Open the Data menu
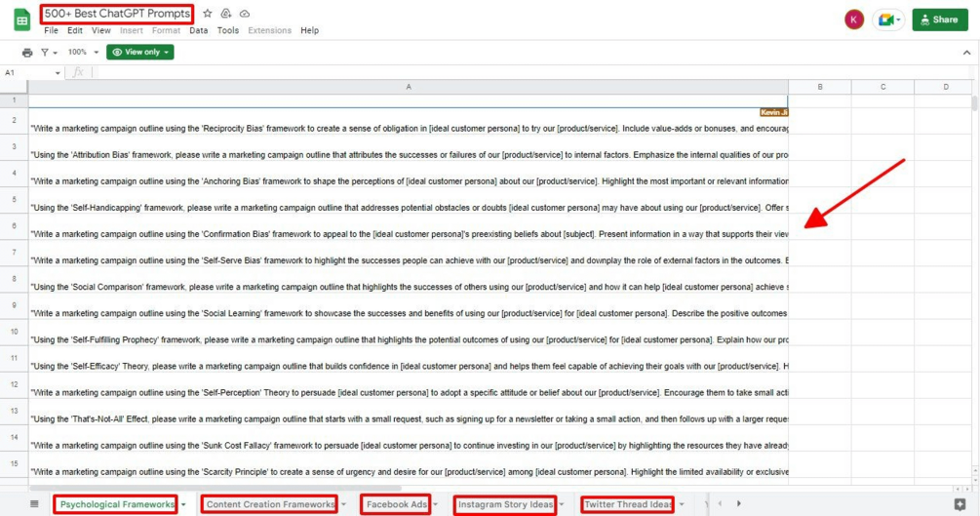Viewport: 980px width, 516px height. pos(198,30)
